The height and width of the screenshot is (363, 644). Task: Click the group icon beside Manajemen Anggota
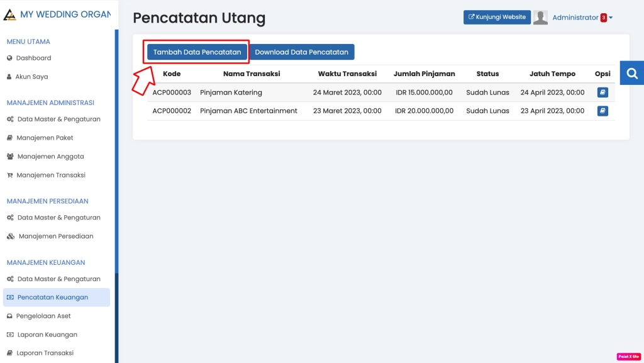click(x=11, y=157)
